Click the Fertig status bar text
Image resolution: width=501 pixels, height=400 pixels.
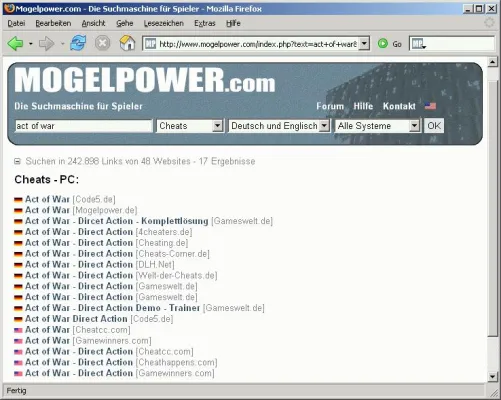tap(16, 391)
